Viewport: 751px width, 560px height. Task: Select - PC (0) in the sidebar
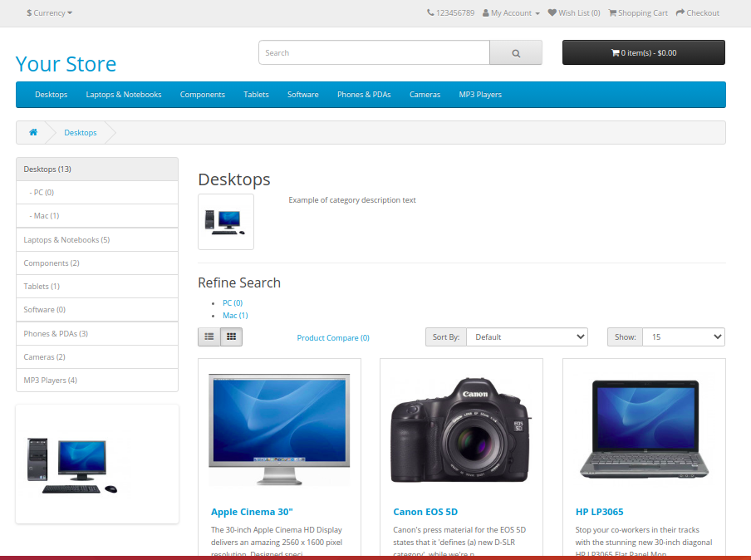point(97,193)
